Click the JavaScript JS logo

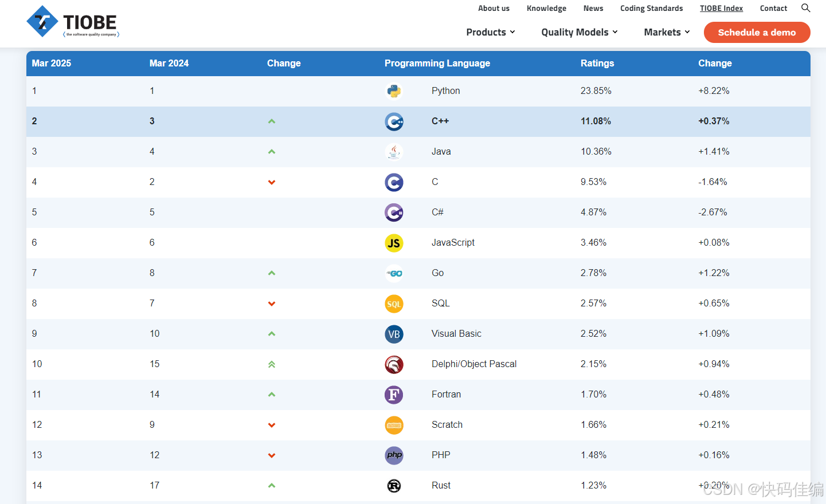(x=394, y=243)
